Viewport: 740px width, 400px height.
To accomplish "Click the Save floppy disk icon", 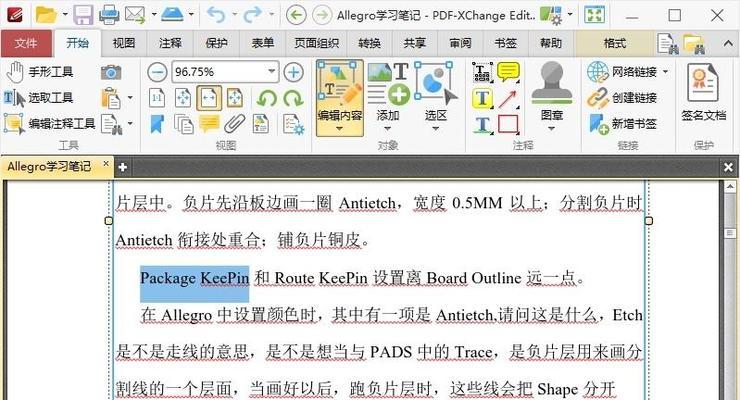I will click(83, 15).
